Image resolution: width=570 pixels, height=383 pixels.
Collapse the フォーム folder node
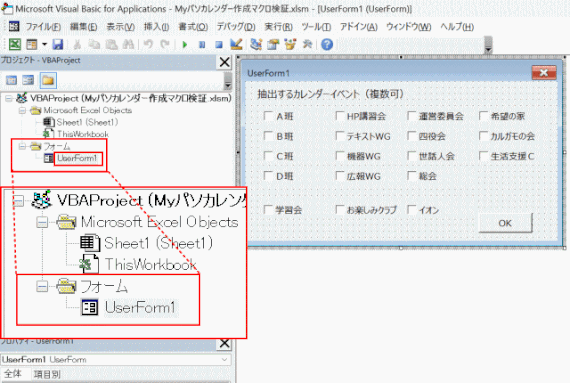(23, 146)
